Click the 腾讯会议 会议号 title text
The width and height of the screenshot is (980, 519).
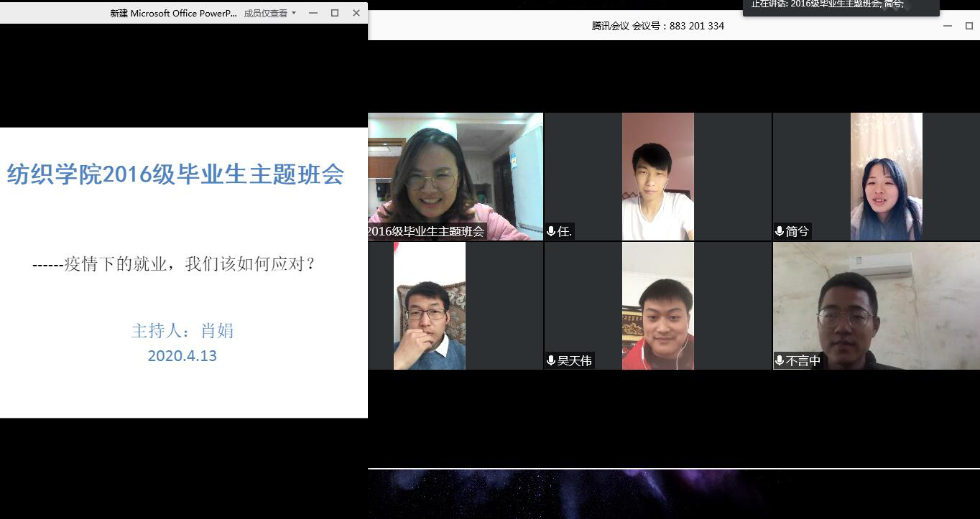click(657, 26)
